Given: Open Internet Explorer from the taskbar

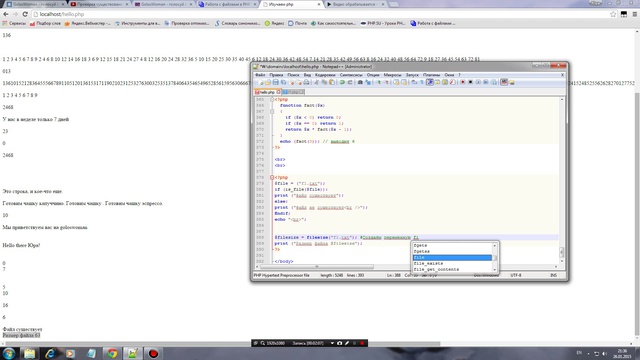Looking at the screenshot, I should coord(50,353).
